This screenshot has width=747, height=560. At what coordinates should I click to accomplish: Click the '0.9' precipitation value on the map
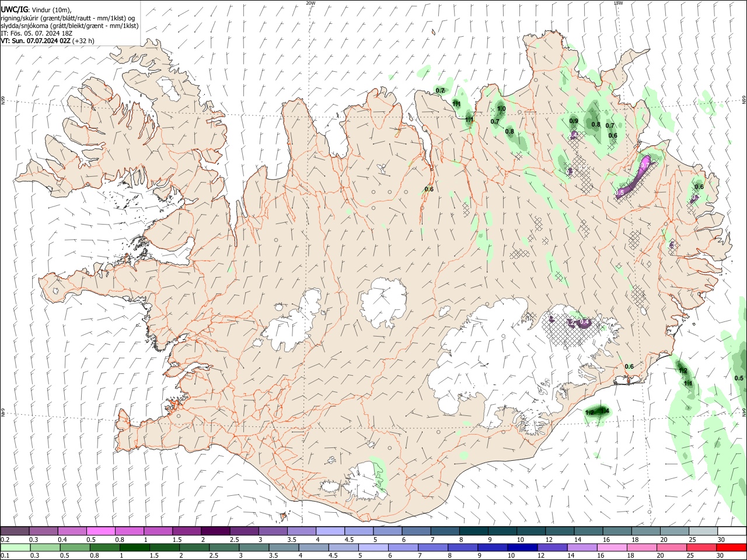(574, 121)
